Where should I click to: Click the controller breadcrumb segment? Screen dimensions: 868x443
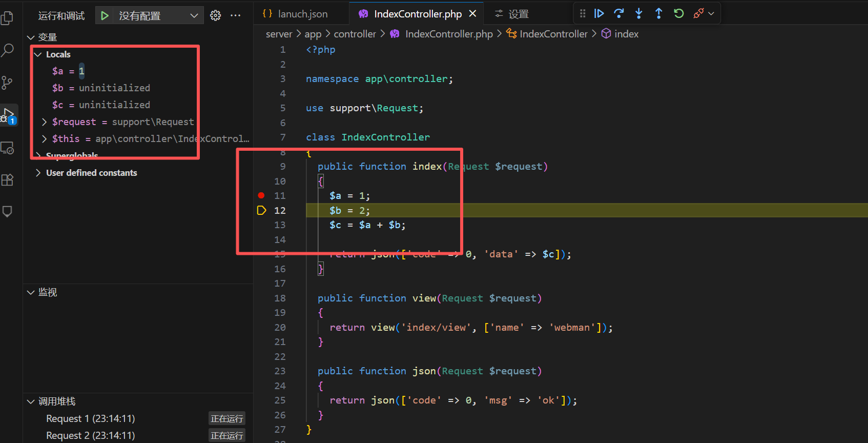point(355,34)
